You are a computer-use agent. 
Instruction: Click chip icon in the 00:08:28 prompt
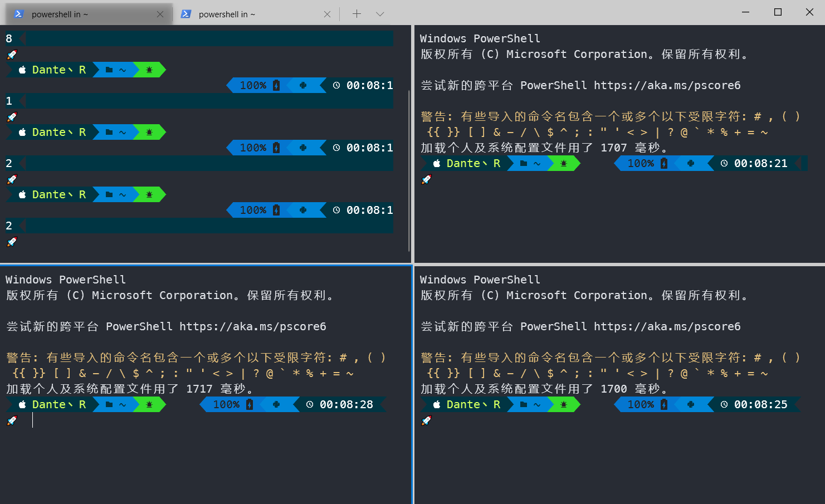(276, 404)
